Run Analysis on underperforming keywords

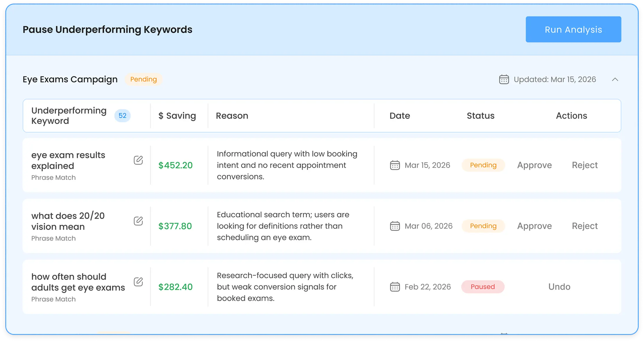click(573, 29)
